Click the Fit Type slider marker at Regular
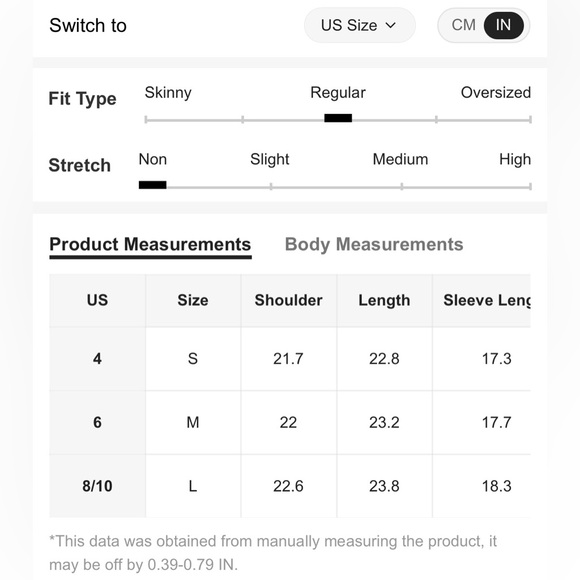The height and width of the screenshot is (580, 580). (338, 118)
